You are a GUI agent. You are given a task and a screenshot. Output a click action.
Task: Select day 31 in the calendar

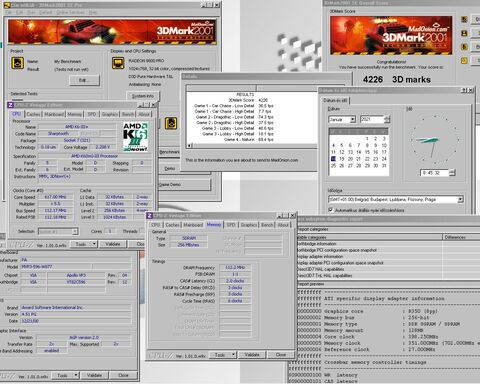(x=384, y=166)
